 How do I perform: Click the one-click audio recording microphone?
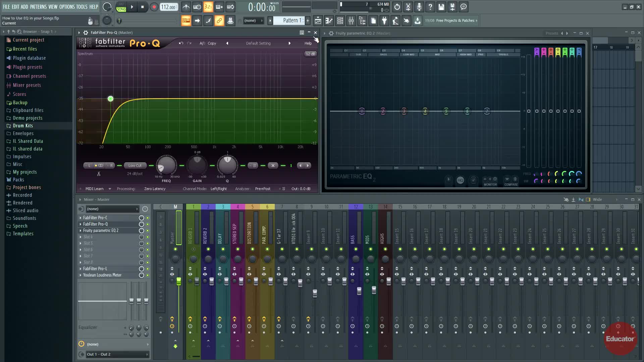tap(419, 7)
